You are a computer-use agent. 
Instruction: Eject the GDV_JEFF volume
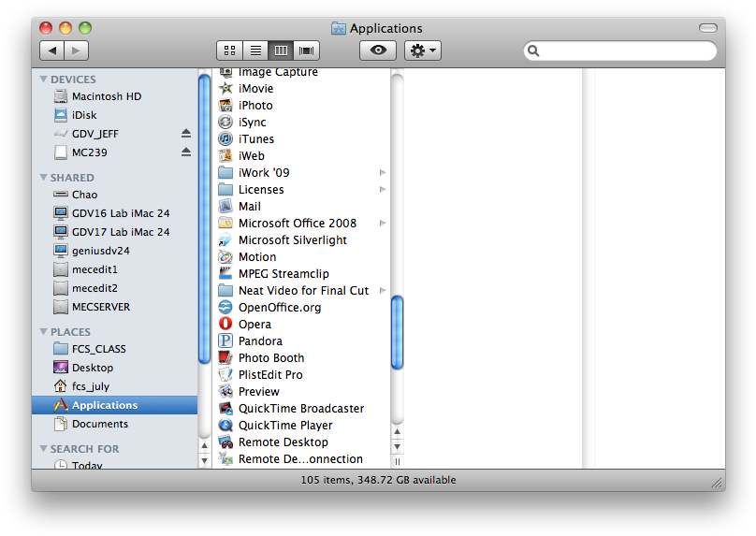pyautogui.click(x=186, y=134)
